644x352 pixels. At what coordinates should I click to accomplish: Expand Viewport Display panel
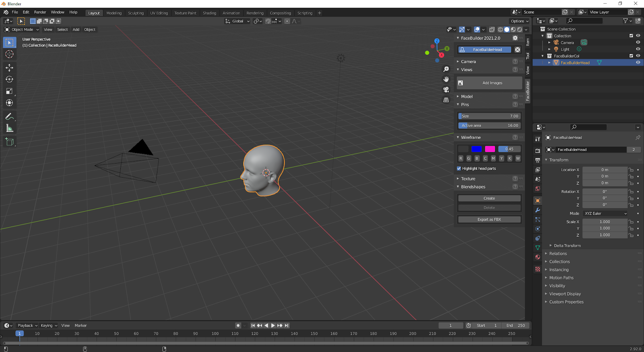pyautogui.click(x=565, y=294)
